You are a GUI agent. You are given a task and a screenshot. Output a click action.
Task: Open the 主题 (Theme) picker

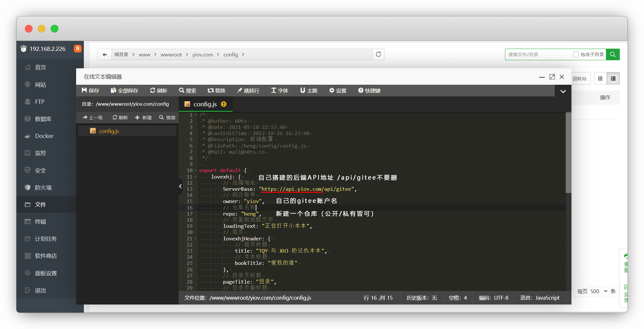(x=309, y=91)
